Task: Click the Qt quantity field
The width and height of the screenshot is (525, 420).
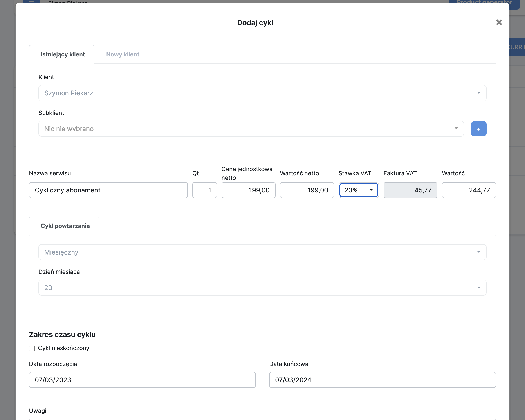Action: [x=204, y=190]
